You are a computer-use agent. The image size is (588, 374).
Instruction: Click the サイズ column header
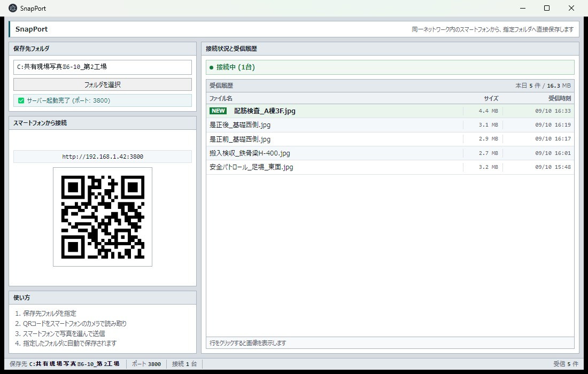491,98
